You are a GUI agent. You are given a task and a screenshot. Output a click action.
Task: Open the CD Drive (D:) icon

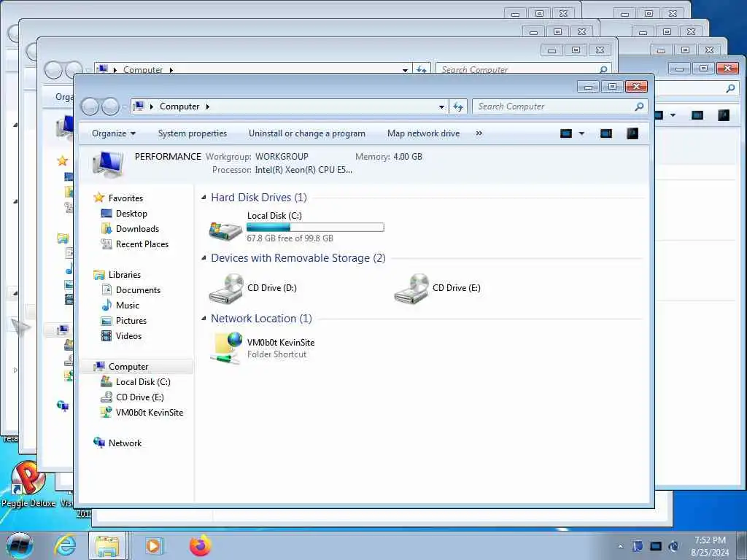226,289
